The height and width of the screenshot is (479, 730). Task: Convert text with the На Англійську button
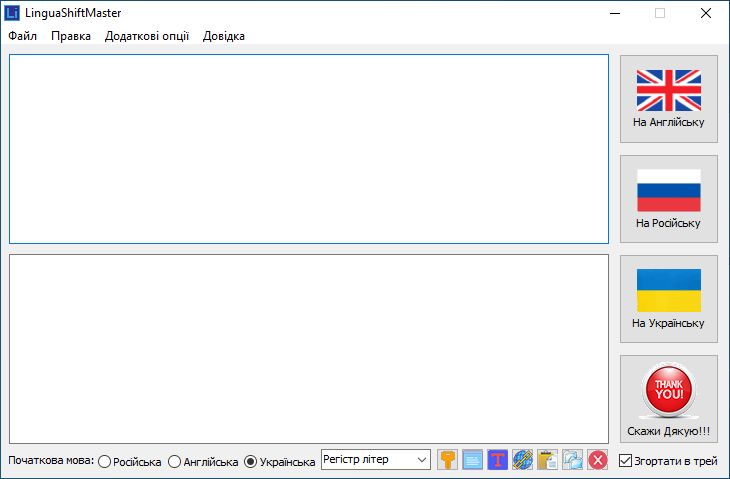(669, 99)
